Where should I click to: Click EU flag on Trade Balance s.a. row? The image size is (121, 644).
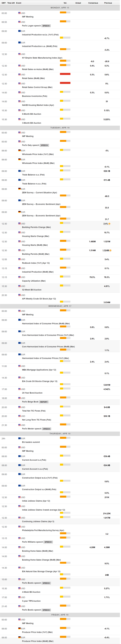point(20,171)
